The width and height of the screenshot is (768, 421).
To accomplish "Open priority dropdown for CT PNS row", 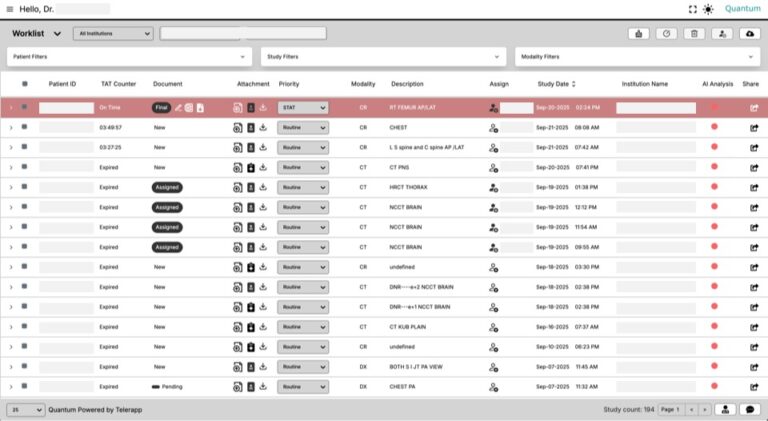I will coord(303,167).
